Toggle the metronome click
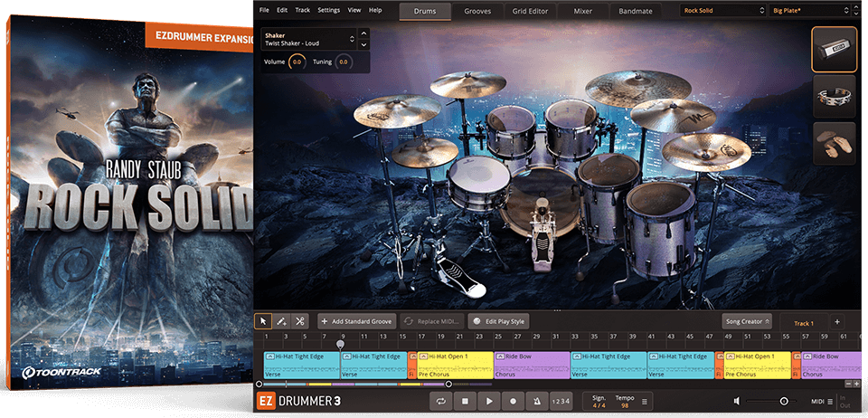The width and height of the screenshot is (868, 418). (537, 402)
